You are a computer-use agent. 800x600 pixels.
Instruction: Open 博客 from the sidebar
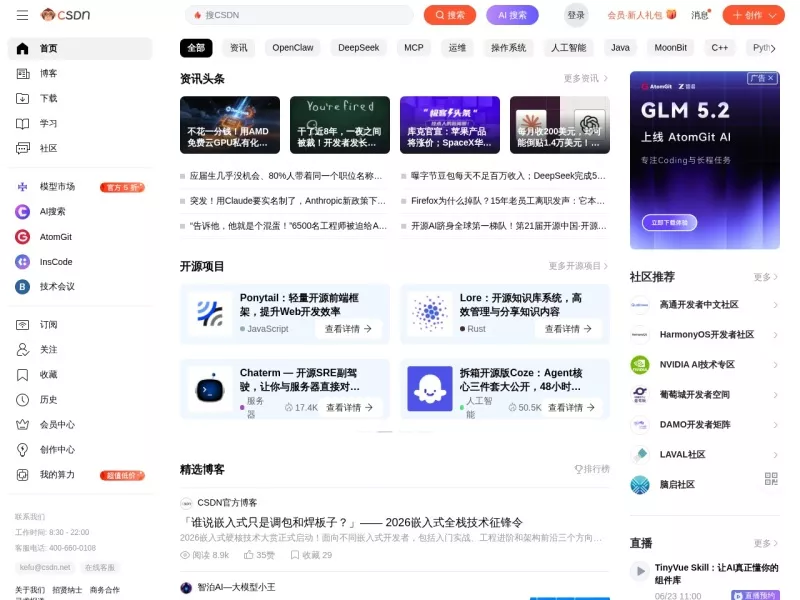(80, 73)
